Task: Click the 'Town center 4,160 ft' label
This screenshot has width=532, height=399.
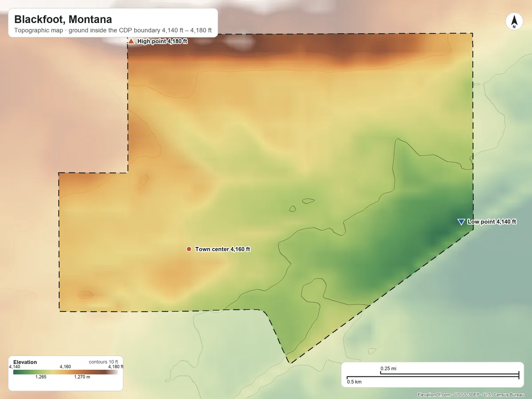Action: [x=223, y=249]
